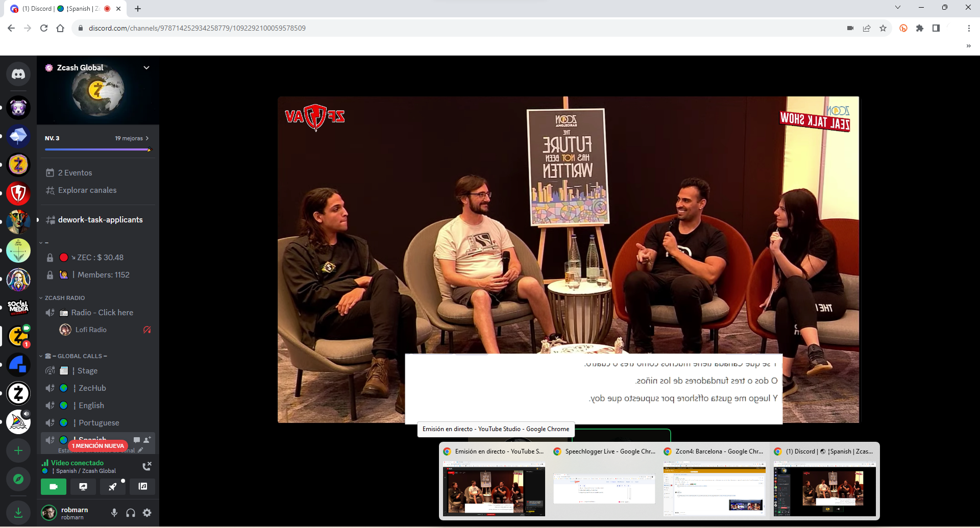Add a new server with plus button

(18, 450)
